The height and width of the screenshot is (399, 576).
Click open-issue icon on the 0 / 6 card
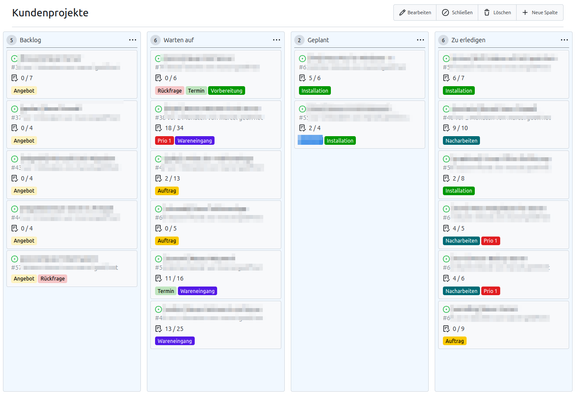click(158, 58)
